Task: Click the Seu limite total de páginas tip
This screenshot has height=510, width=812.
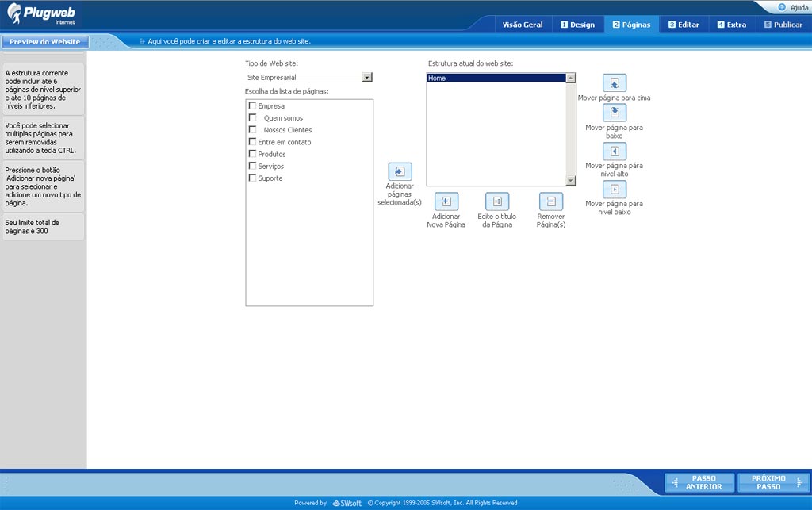Action: tap(43, 227)
